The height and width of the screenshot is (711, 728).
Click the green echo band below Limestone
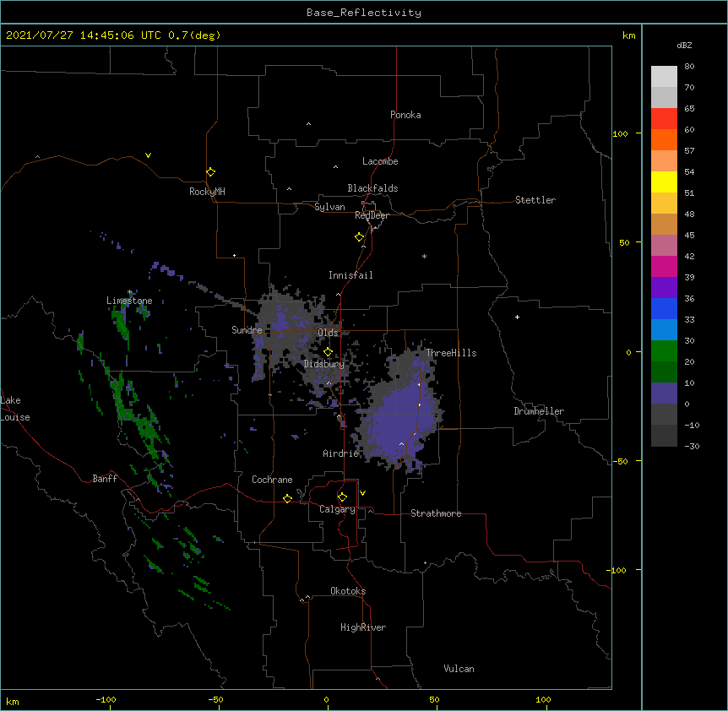121,323
